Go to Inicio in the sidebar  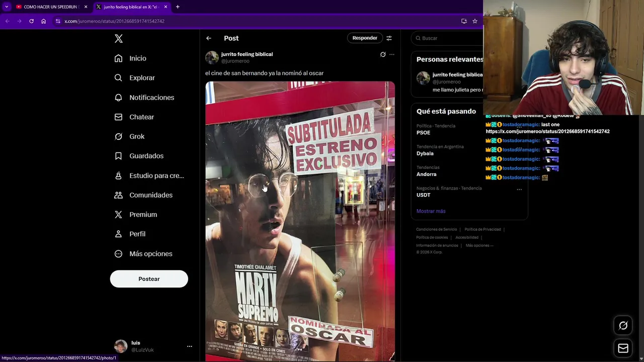tap(130, 58)
